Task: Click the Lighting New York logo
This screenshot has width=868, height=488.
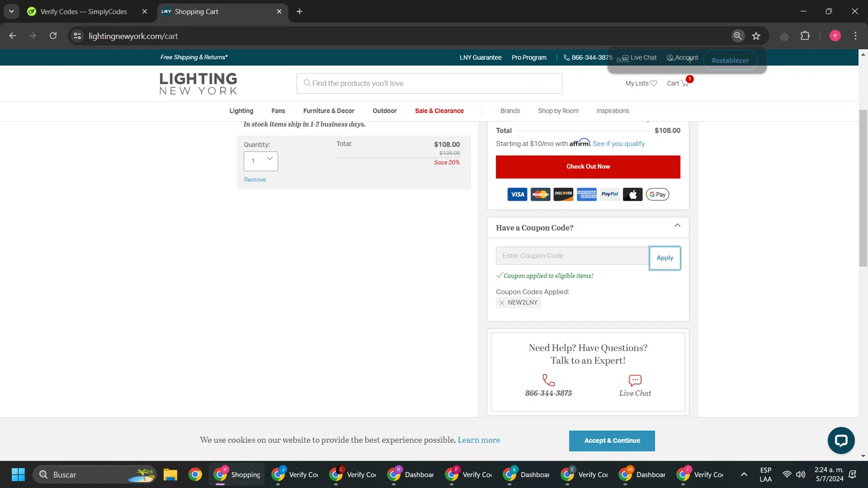Action: coord(198,83)
